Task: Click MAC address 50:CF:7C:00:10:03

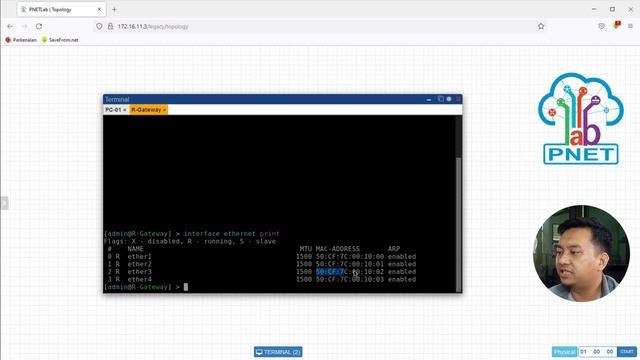Action: (350, 280)
